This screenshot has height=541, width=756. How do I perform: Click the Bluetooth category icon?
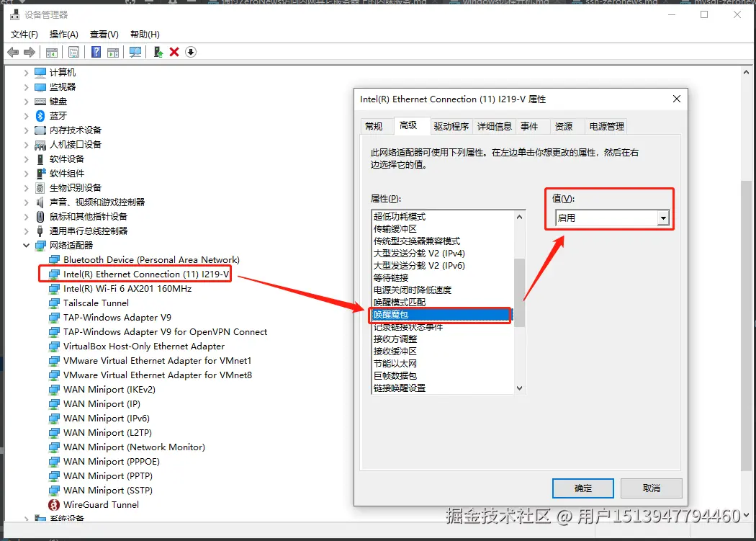tap(40, 116)
